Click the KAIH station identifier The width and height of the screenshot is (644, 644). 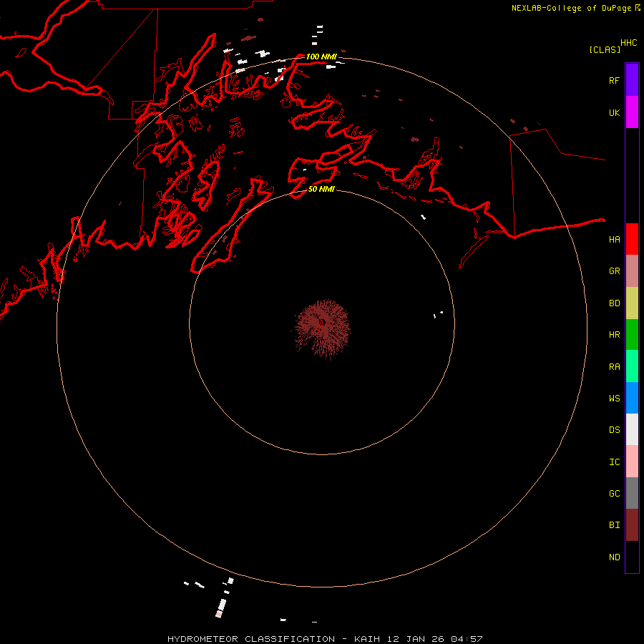point(368,639)
